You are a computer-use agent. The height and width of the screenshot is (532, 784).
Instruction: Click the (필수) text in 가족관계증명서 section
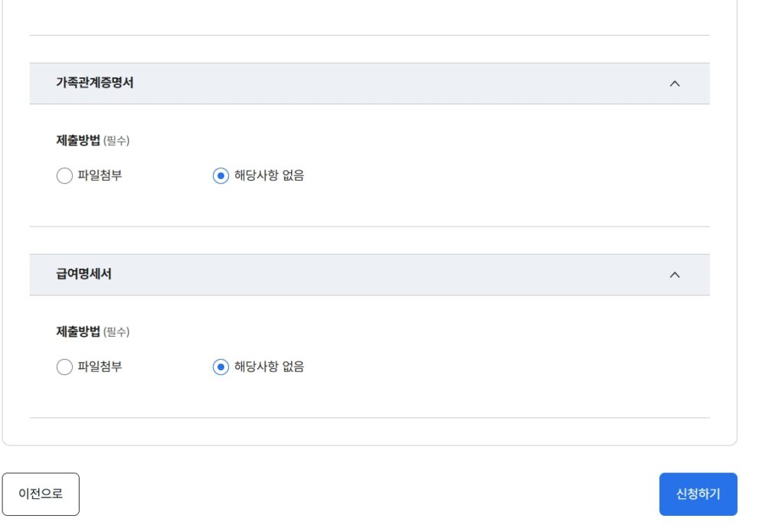pyautogui.click(x=116, y=141)
